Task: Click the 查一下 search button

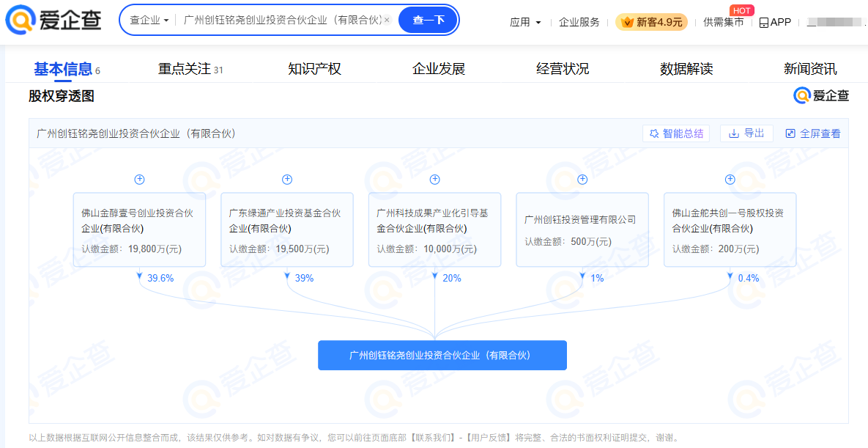Action: pos(428,20)
